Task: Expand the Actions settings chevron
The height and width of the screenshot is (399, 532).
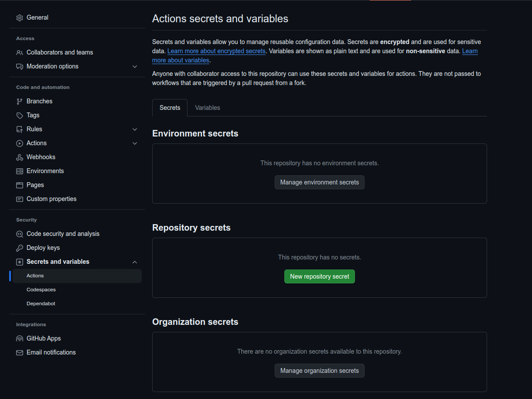Action: click(x=135, y=143)
